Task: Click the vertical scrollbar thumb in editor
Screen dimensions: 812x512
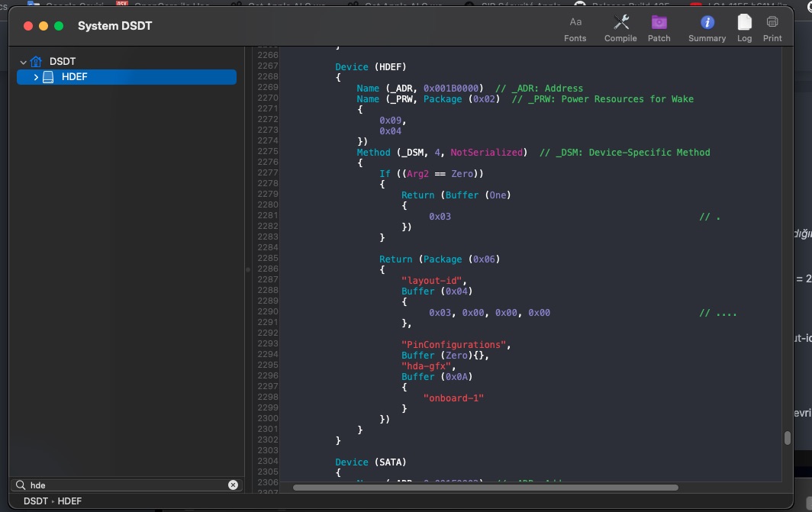Action: [x=787, y=438]
